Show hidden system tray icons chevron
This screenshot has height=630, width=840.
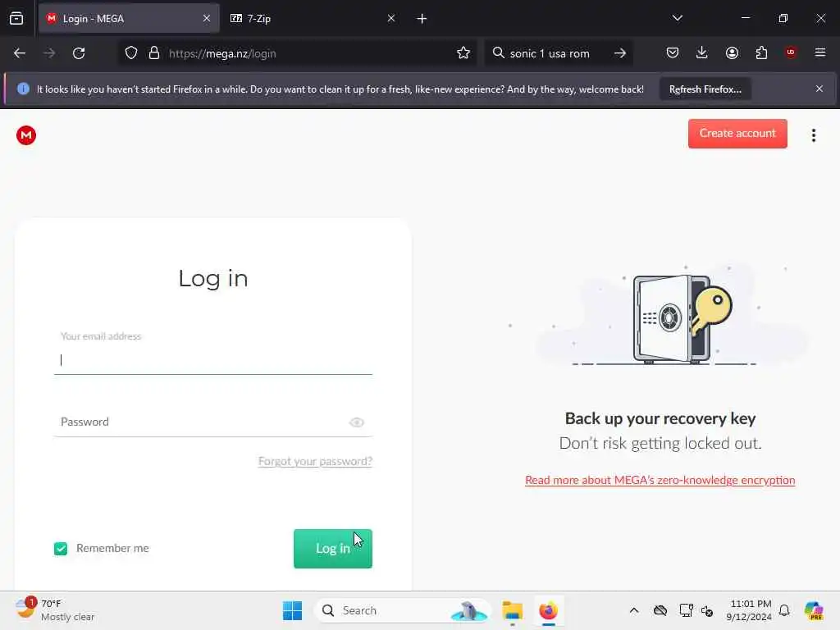(634, 610)
